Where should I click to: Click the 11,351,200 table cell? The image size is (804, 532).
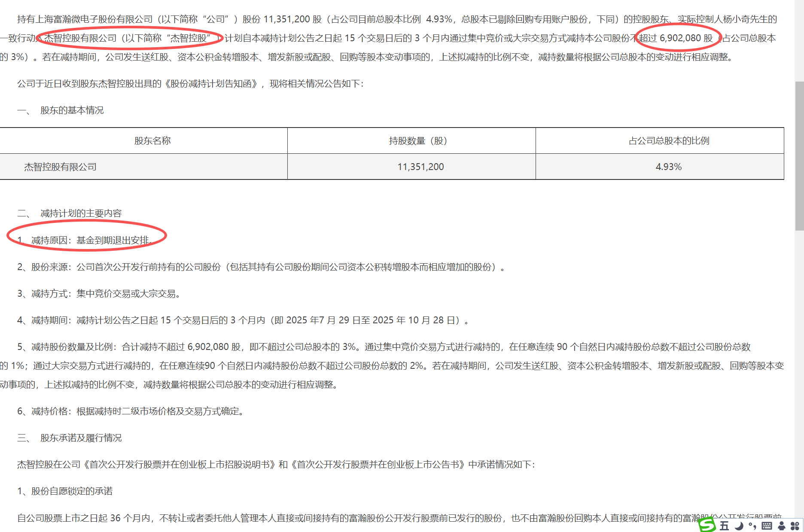point(420,167)
